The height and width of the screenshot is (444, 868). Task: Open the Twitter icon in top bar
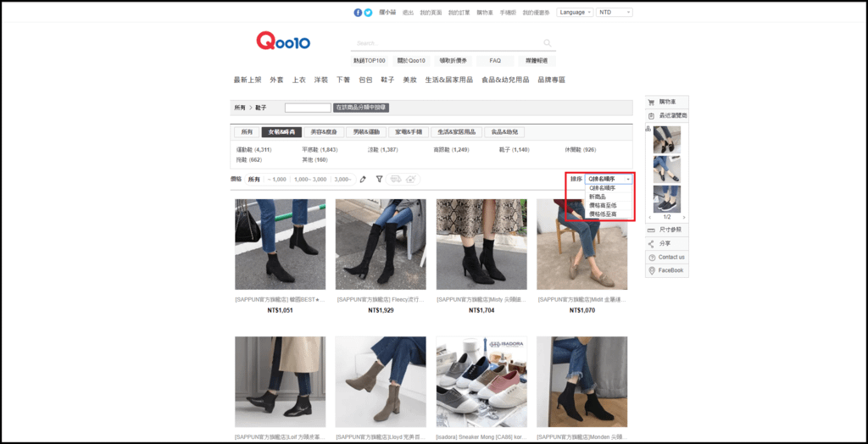coord(368,12)
